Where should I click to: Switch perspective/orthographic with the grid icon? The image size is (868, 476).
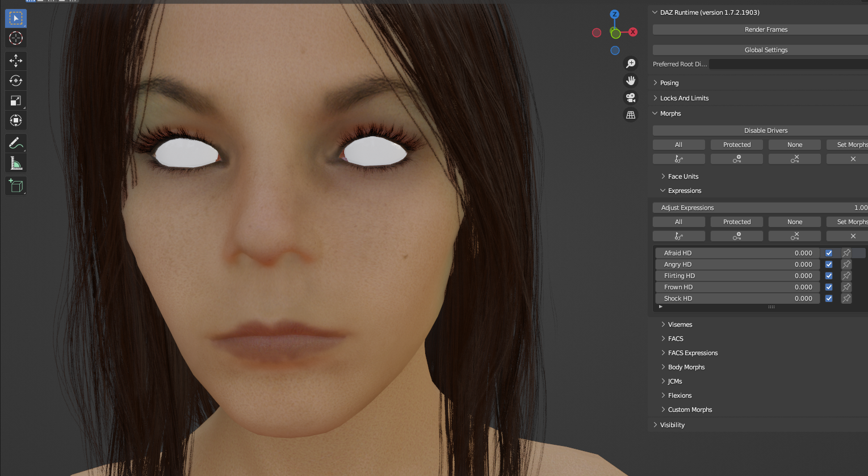point(631,115)
